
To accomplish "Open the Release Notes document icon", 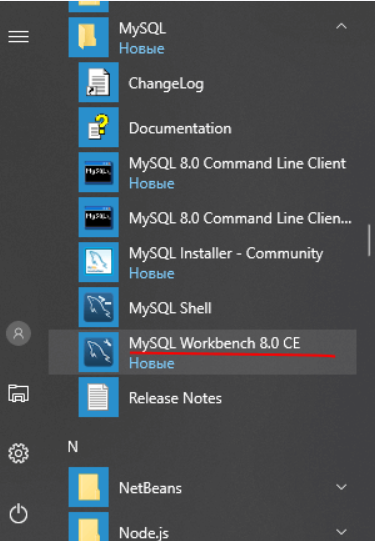I will pos(99,397).
